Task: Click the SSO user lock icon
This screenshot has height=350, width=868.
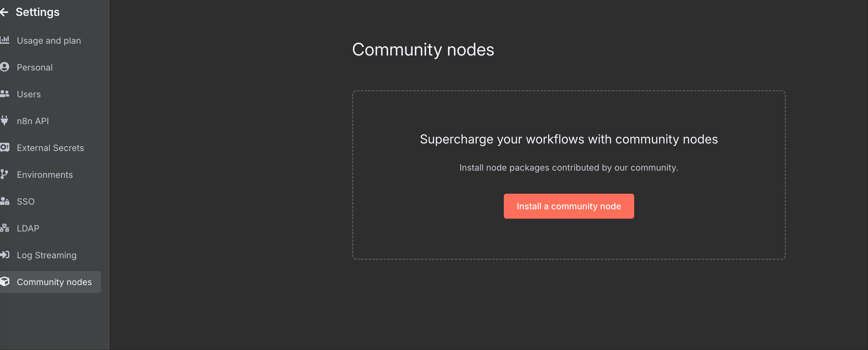Action: 5,201
